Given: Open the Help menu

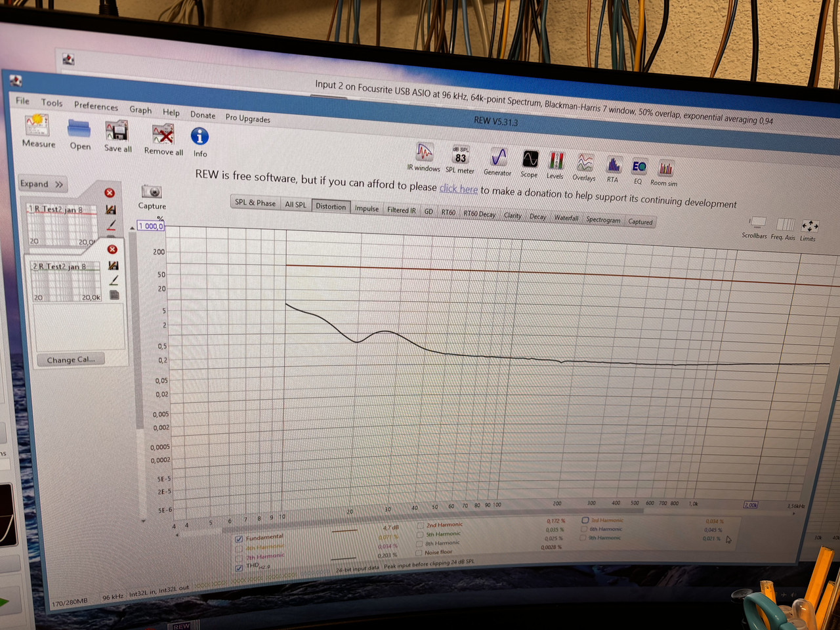Looking at the screenshot, I should [x=171, y=112].
